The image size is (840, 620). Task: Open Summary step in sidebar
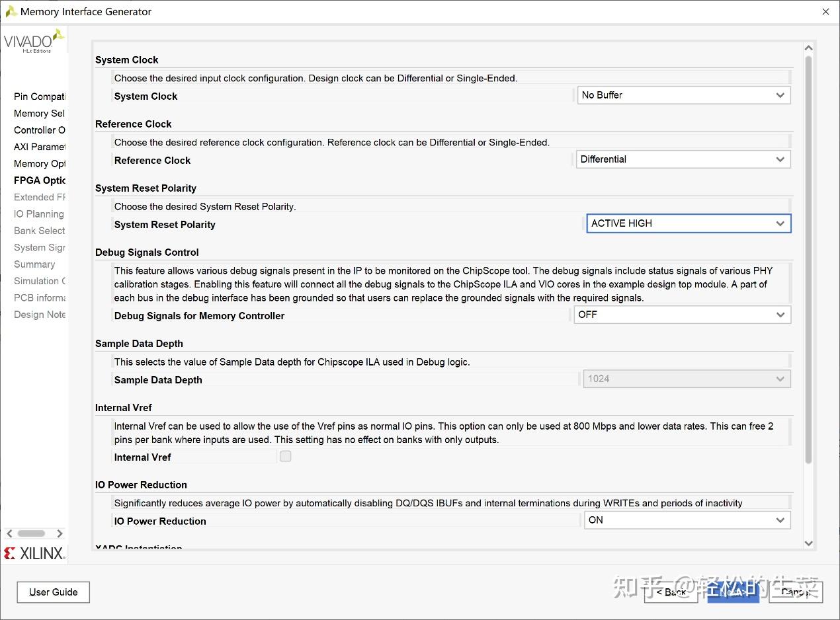pos(34,264)
